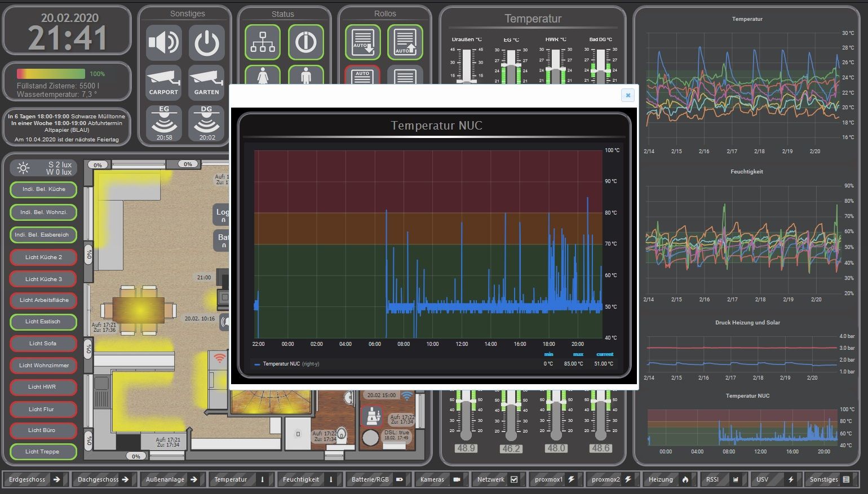Click the round appliance icon beside DSL label
868x494 pixels.
pyautogui.click(x=370, y=438)
